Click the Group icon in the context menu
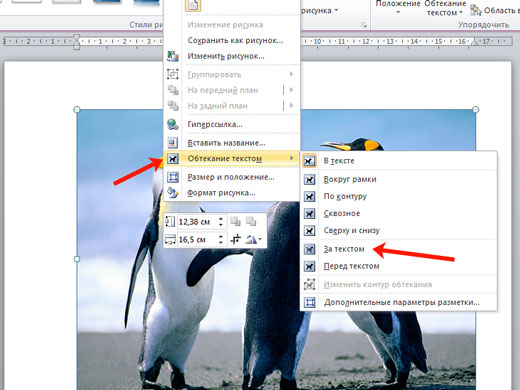Viewport: 520px width, 390px height. click(173, 74)
